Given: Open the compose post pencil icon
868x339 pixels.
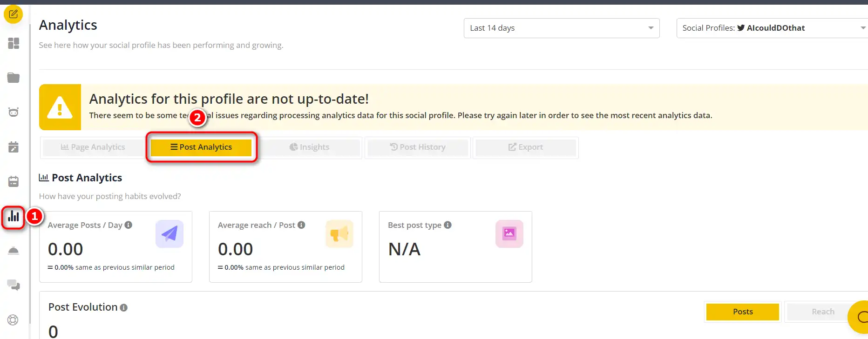Looking at the screenshot, I should point(13,14).
